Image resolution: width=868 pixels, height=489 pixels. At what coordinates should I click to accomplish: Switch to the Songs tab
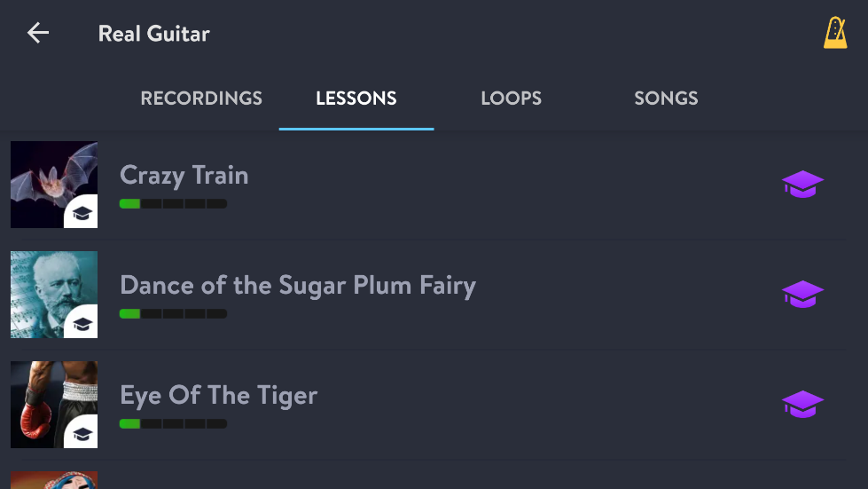(x=667, y=98)
